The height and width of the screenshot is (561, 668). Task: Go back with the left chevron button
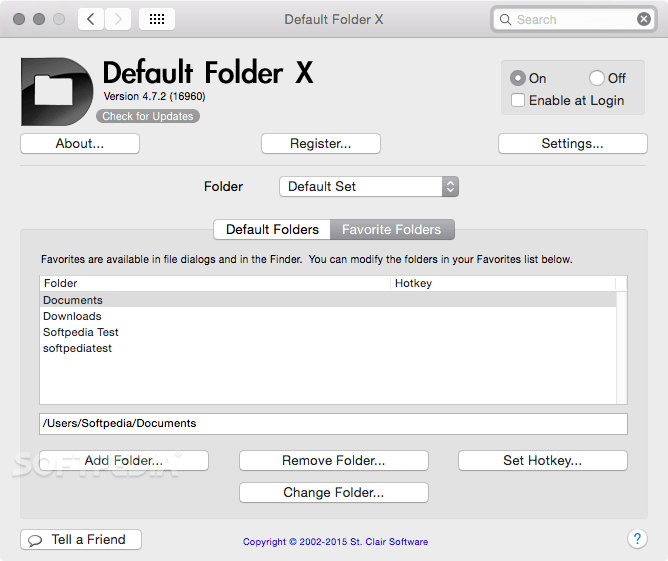coord(91,19)
